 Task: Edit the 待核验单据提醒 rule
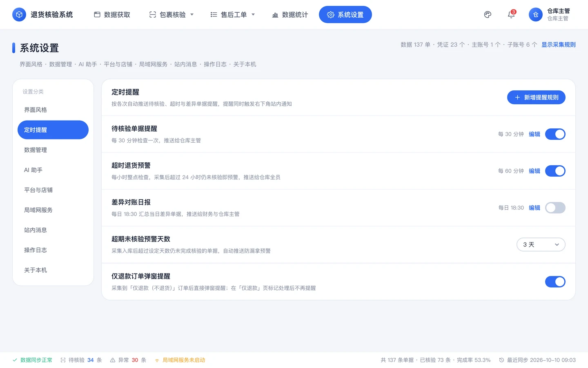coord(535,134)
